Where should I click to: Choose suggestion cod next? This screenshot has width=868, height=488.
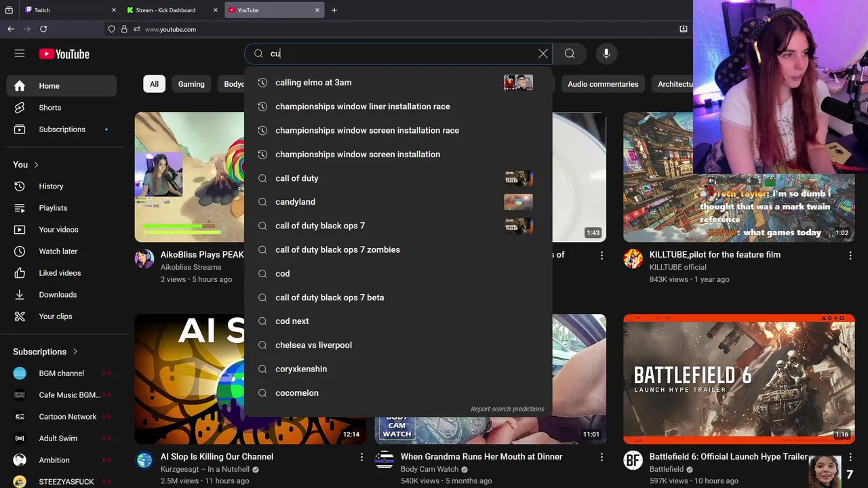[398, 321]
